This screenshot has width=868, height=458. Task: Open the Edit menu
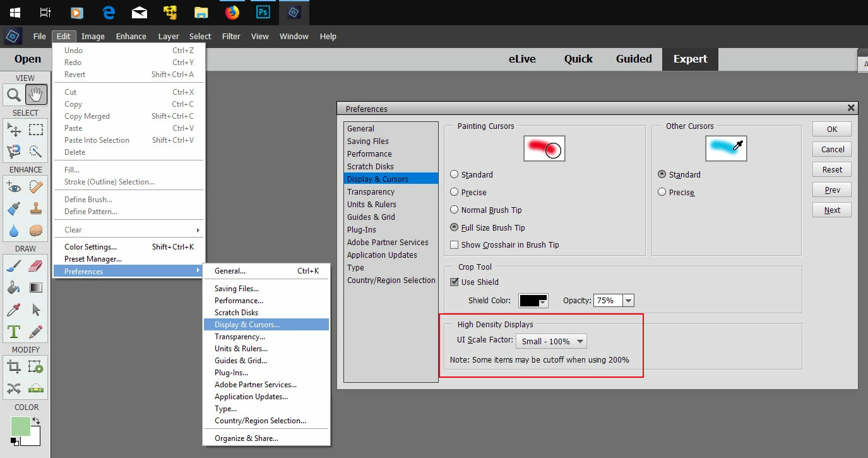pos(64,37)
